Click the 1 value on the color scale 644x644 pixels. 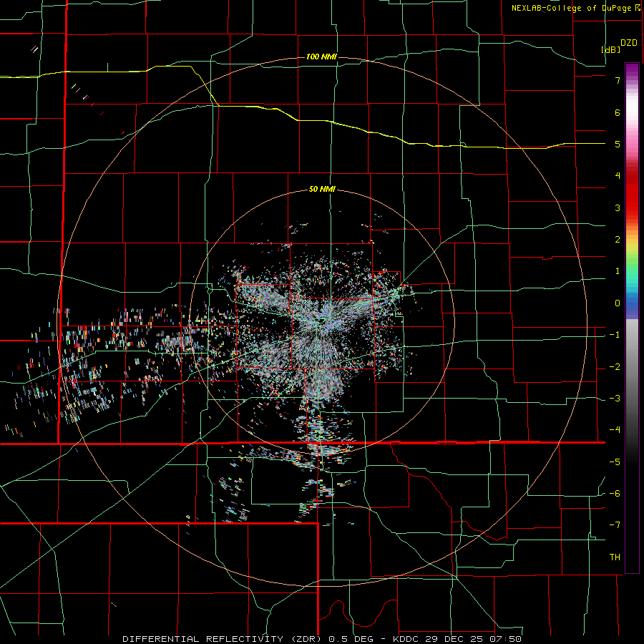pyautogui.click(x=618, y=271)
